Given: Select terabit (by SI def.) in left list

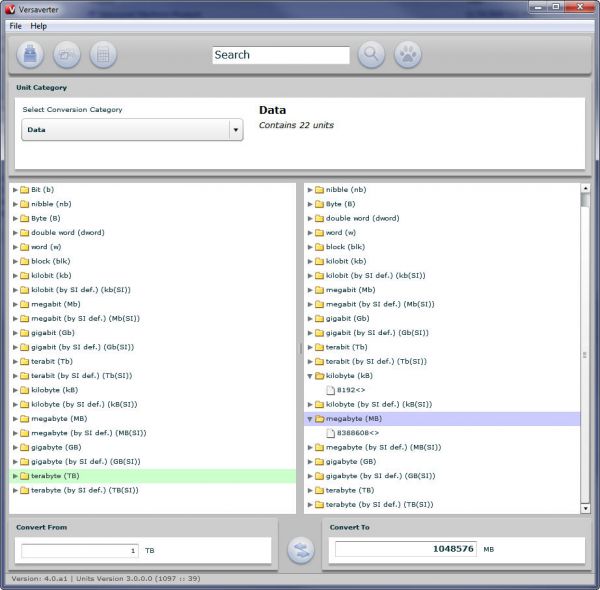Looking at the screenshot, I should coord(82,376).
